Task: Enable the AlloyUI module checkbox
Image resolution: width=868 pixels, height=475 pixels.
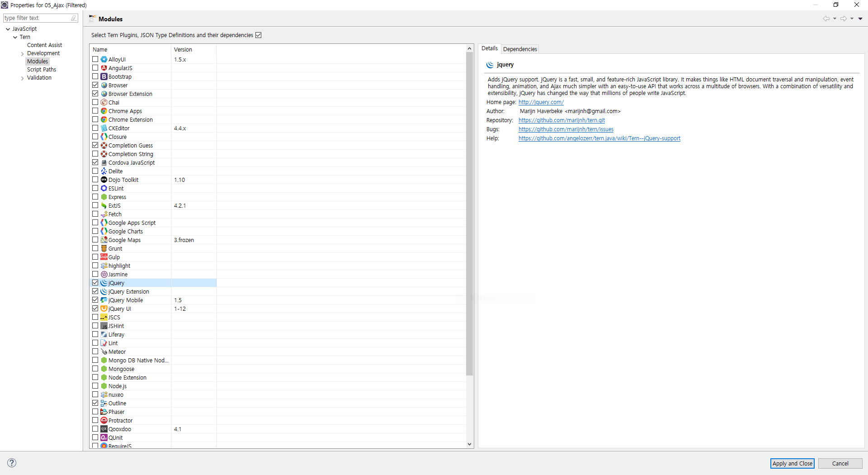Action: 95,59
